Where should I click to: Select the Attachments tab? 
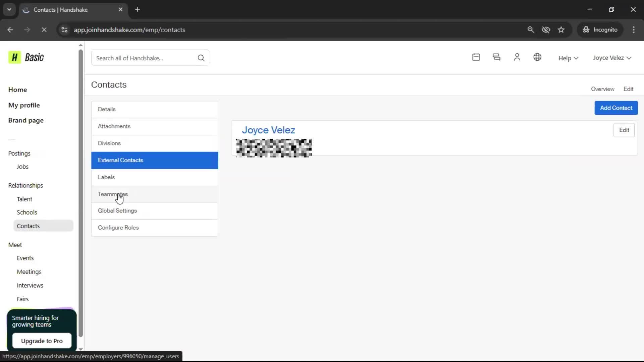point(155,126)
